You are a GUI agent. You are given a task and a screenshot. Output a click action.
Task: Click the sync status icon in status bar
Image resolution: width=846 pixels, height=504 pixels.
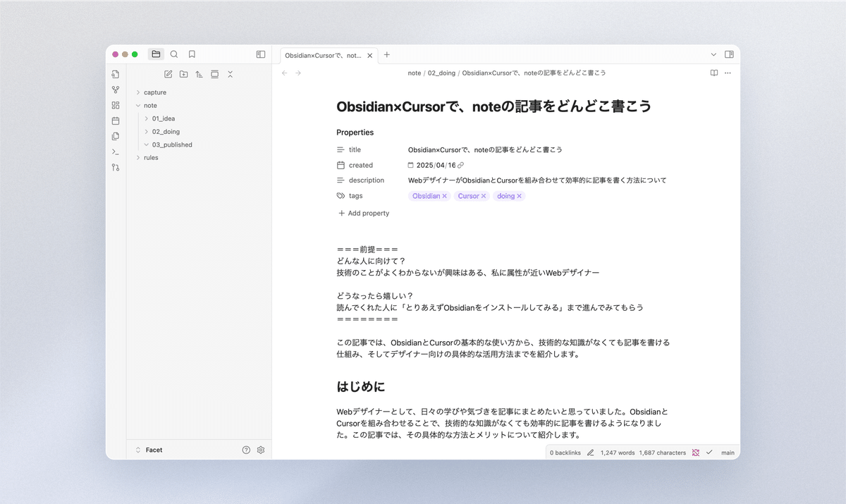click(x=696, y=452)
